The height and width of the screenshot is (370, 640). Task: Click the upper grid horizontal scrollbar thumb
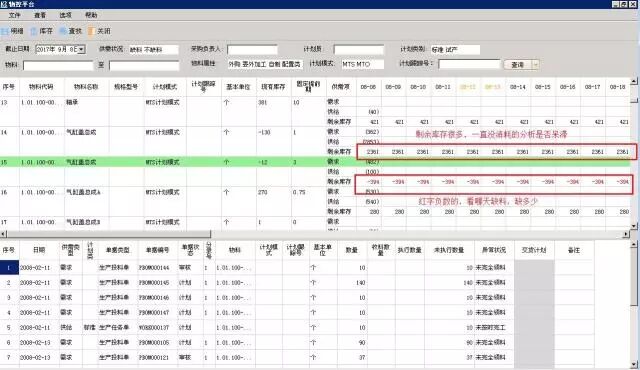(x=109, y=234)
